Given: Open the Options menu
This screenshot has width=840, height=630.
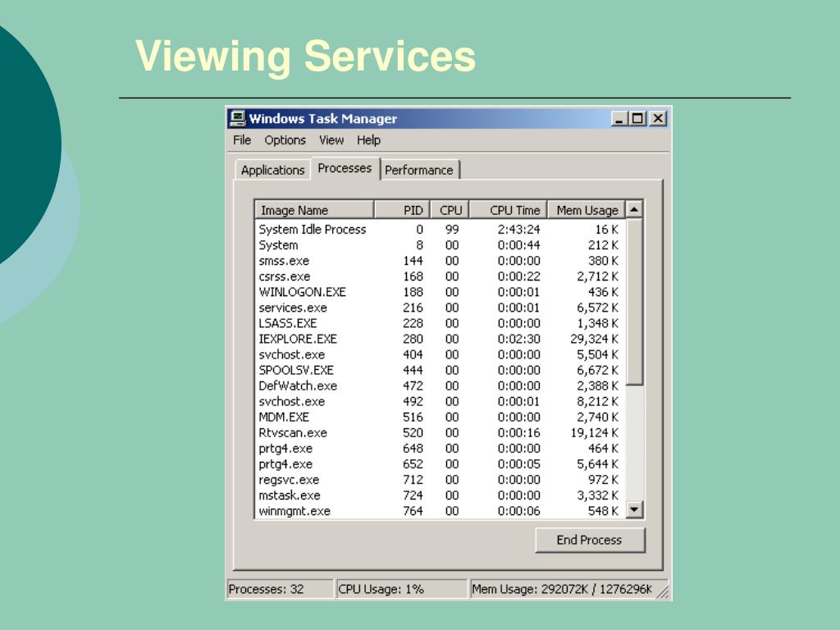Looking at the screenshot, I should 285,140.
